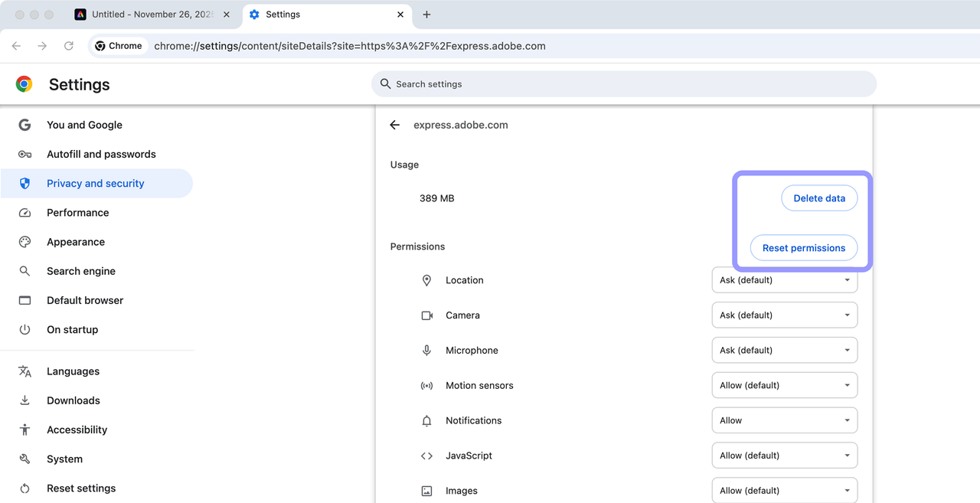Click the Chrome logo next to Settings
980x503 pixels.
click(x=24, y=84)
